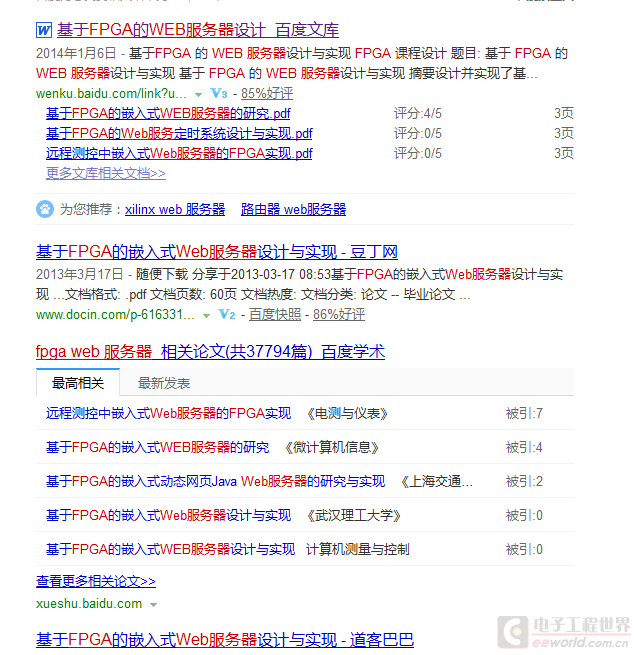637x655 pixels.
Task: Click the 86%好评 rating link
Action: 339,314
